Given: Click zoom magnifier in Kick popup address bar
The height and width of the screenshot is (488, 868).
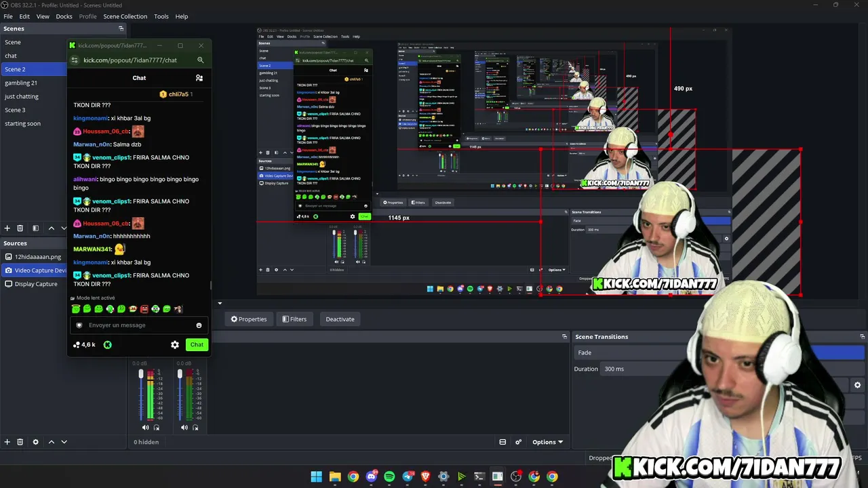Looking at the screenshot, I should click(x=200, y=60).
